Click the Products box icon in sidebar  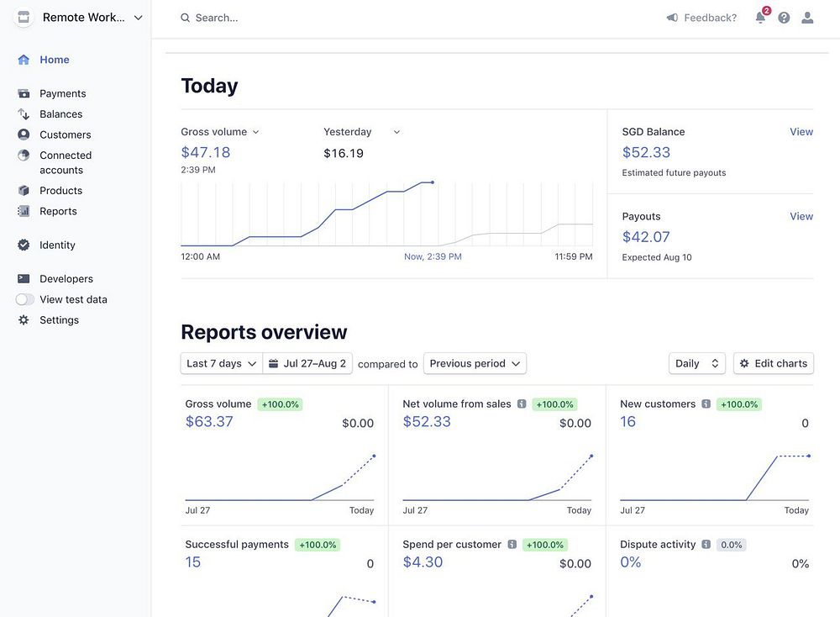pyautogui.click(x=24, y=190)
